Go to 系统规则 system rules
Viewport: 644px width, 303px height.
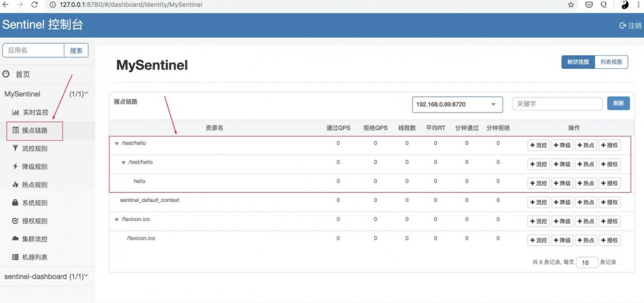point(35,203)
